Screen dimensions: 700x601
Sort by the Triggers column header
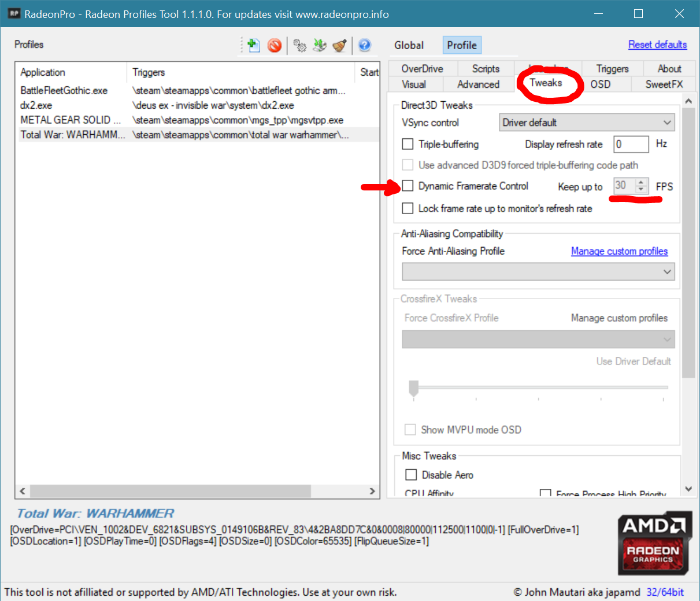[240, 72]
